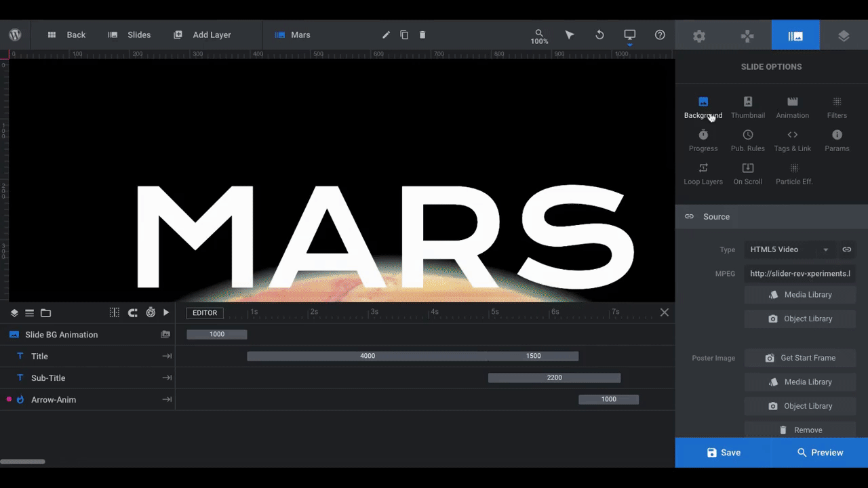Open the Background slide option

click(703, 108)
